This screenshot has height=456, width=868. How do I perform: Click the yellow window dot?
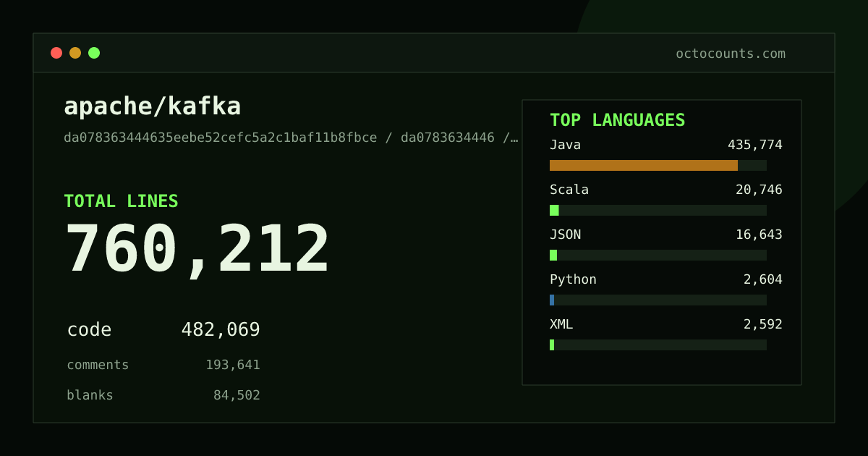click(75, 53)
